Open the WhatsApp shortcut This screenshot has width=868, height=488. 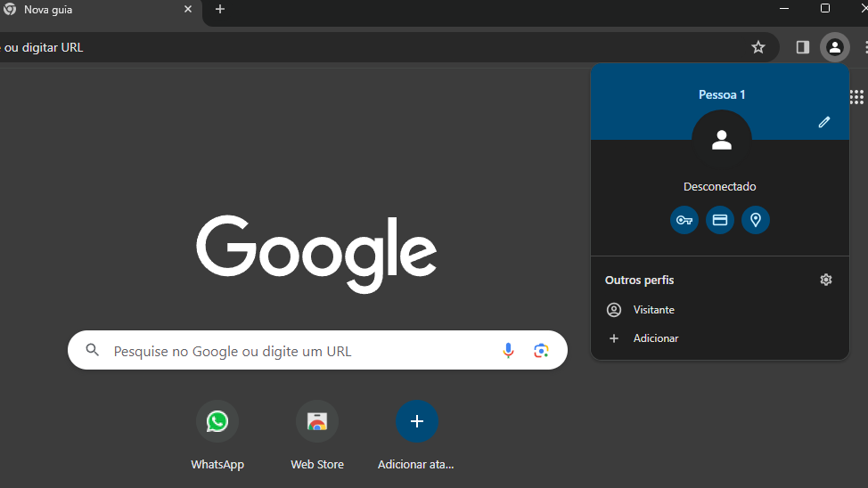(217, 421)
